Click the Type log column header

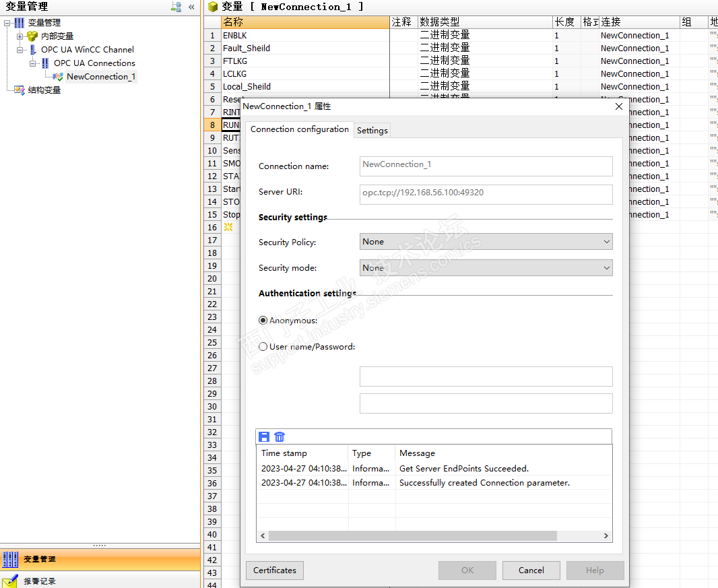[371, 453]
